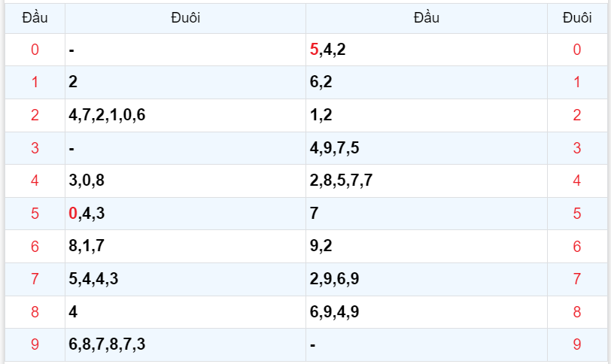Click the narrow Đầu header above red digits
The image size is (611, 364).
pyautogui.click(x=35, y=18)
